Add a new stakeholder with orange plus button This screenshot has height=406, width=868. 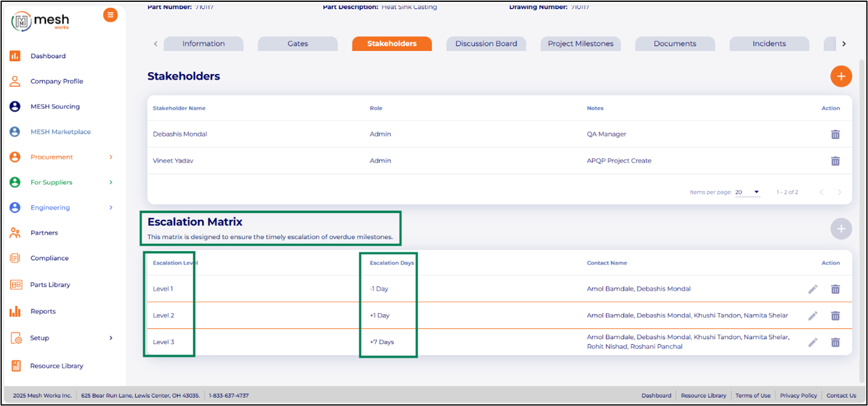coord(841,76)
